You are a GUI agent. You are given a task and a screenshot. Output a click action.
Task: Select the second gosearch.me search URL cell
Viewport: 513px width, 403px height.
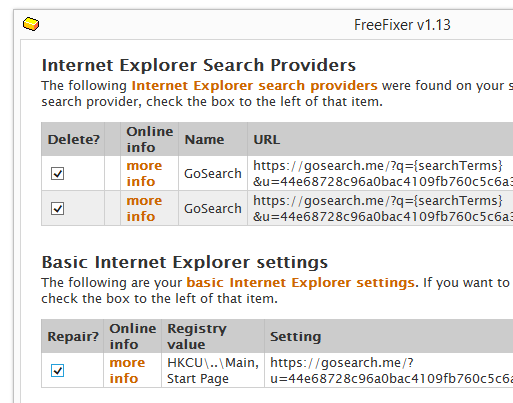[380, 208]
